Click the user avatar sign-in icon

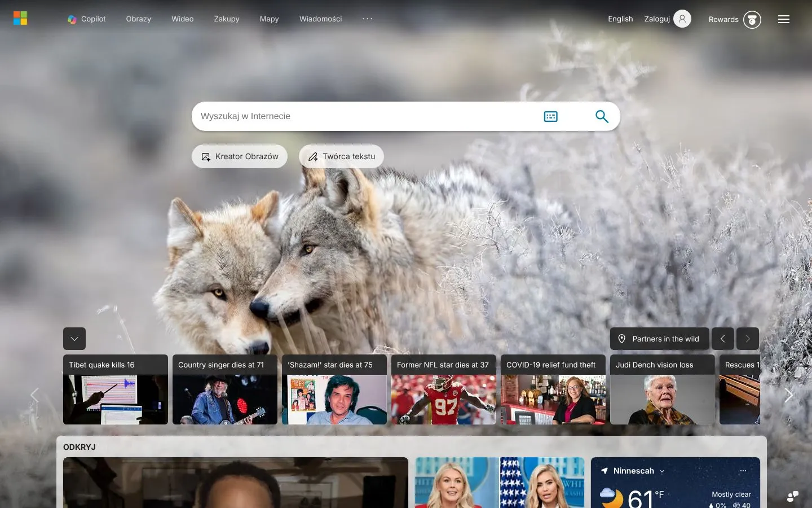682,19
